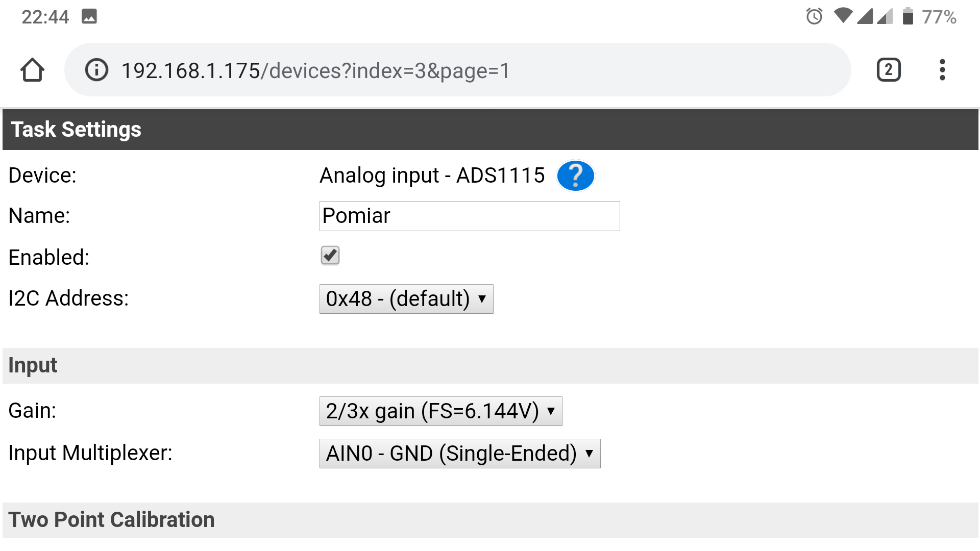980x551 pixels.
Task: Click the Two Point Calibration section header
Action: point(490,520)
